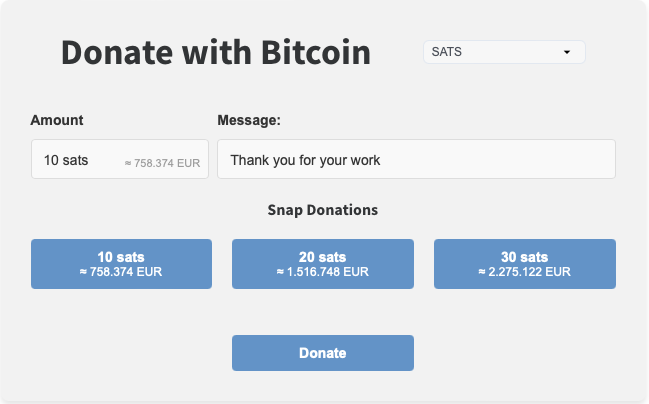Choose the 20 sats snap donation

tap(322, 264)
